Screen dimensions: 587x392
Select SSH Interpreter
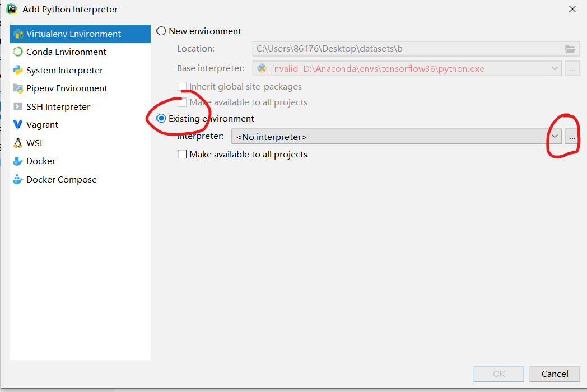[80, 107]
